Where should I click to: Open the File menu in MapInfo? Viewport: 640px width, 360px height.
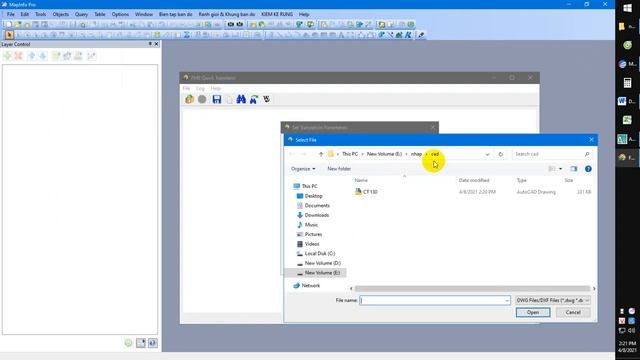coord(11,14)
